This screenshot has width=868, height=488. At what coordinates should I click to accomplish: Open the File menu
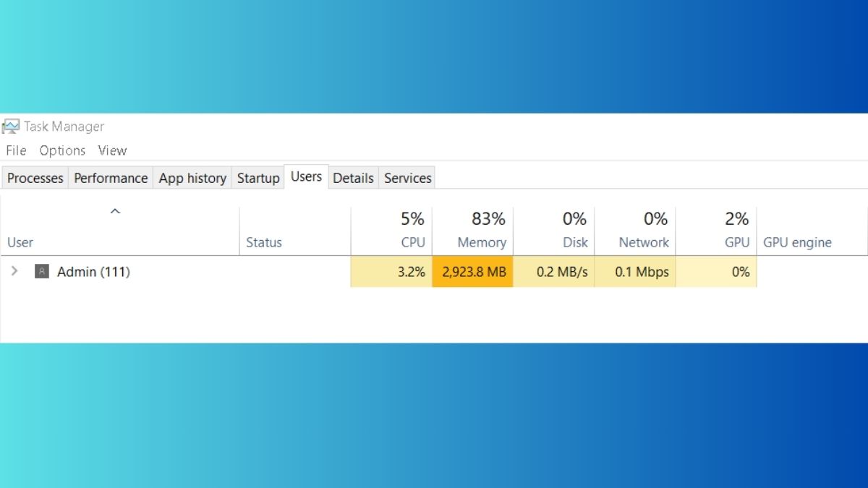click(x=15, y=150)
